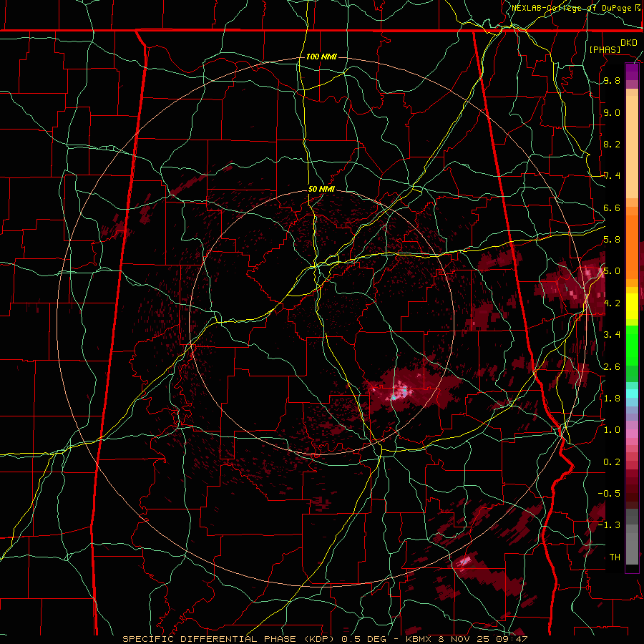Image resolution: width=644 pixels, height=644 pixels.
Task: Click the -0.5 value on the color scale
Action: 609,493
